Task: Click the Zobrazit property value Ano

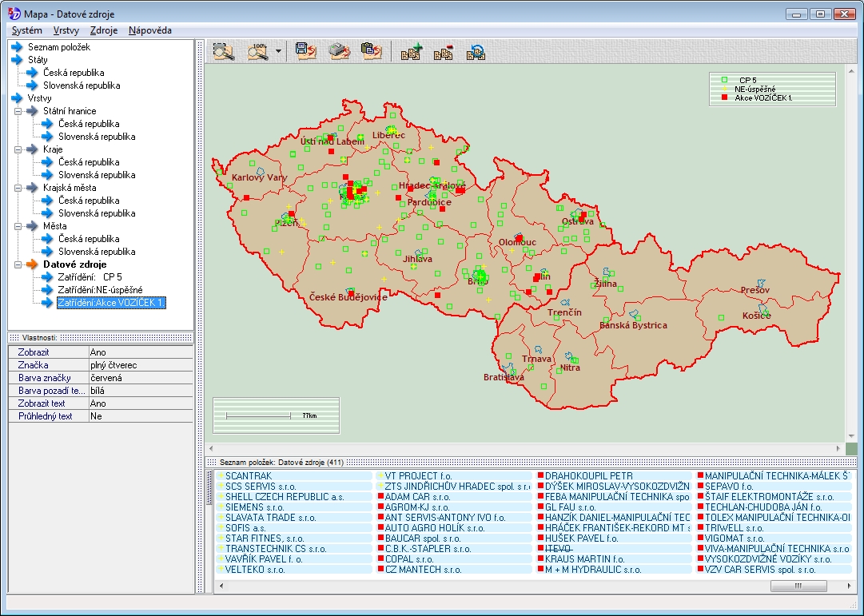Action: click(x=141, y=352)
